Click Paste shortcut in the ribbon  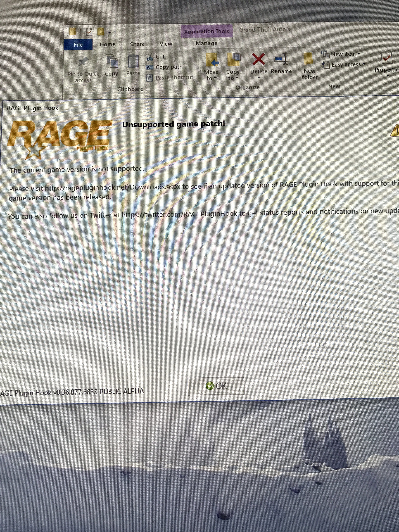coord(174,77)
